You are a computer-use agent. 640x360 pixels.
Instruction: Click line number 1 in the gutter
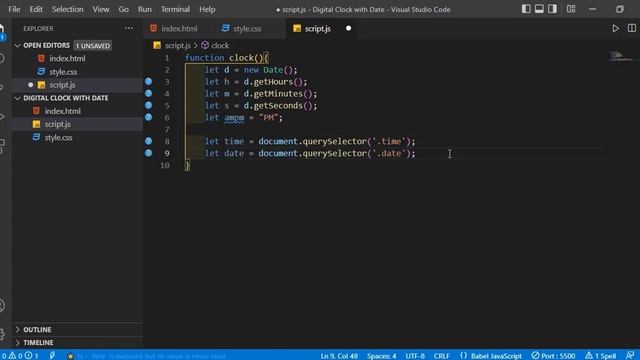coord(167,58)
